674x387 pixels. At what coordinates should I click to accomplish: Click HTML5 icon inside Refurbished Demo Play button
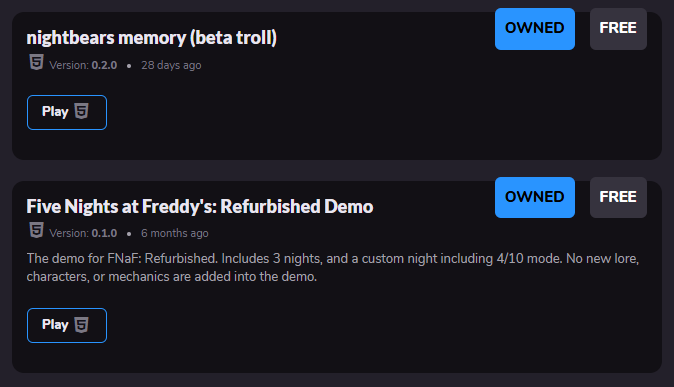click(82, 324)
